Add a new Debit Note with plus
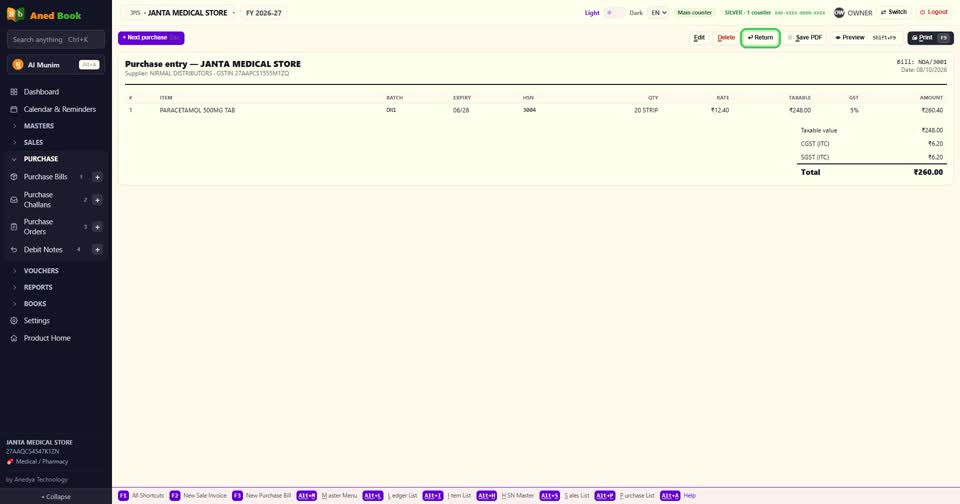This screenshot has height=504, width=960. point(97,249)
